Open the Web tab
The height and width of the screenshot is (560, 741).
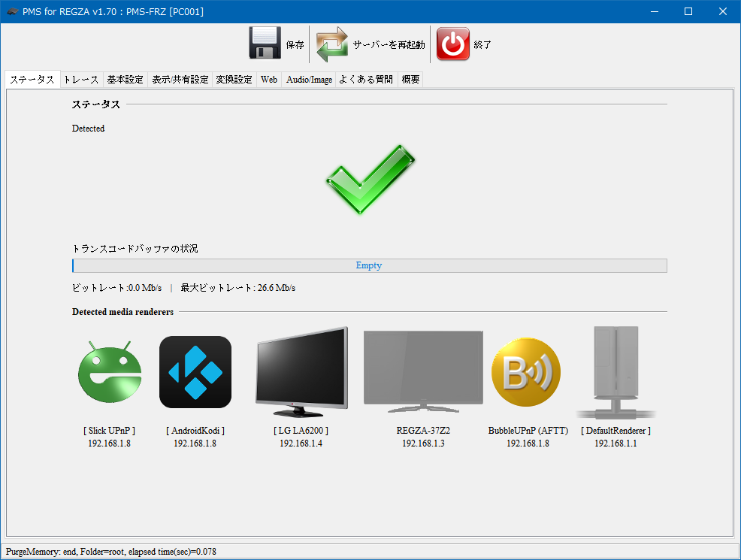269,80
